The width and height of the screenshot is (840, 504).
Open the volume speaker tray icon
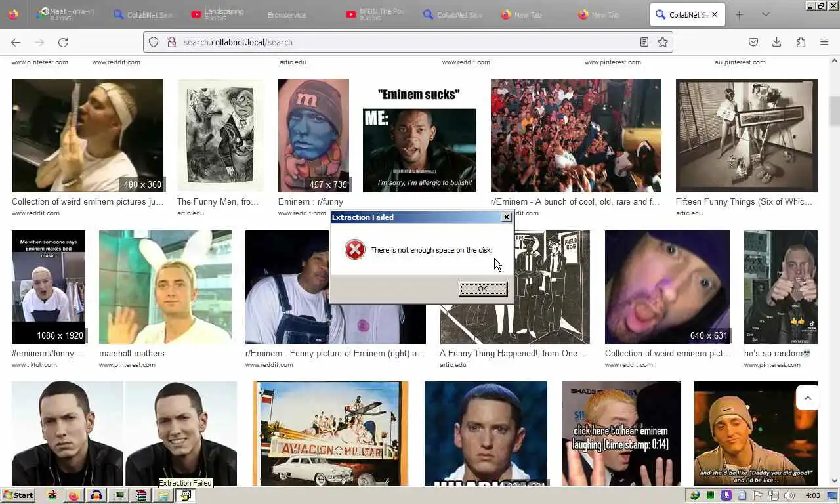coord(789,495)
